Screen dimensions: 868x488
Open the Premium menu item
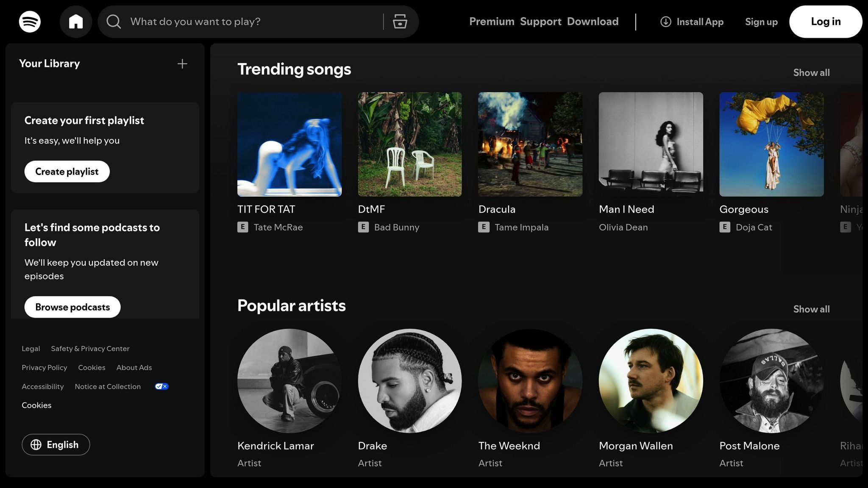(x=492, y=22)
